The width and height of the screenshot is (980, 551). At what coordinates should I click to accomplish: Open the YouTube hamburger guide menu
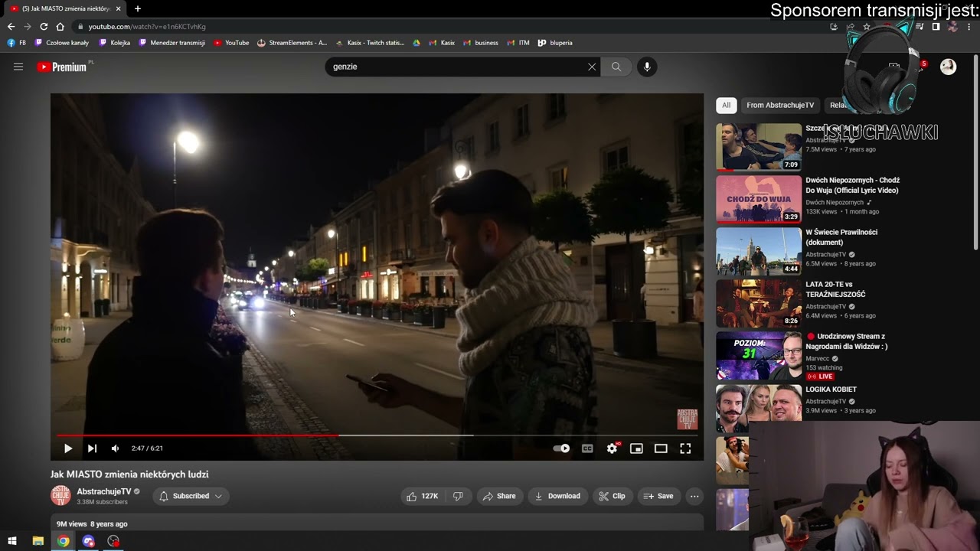[18, 67]
